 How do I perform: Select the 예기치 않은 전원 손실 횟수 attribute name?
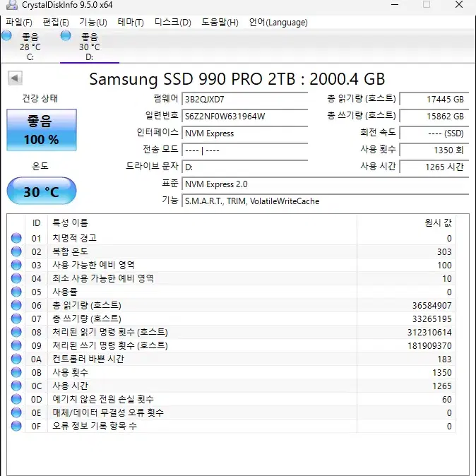click(103, 399)
